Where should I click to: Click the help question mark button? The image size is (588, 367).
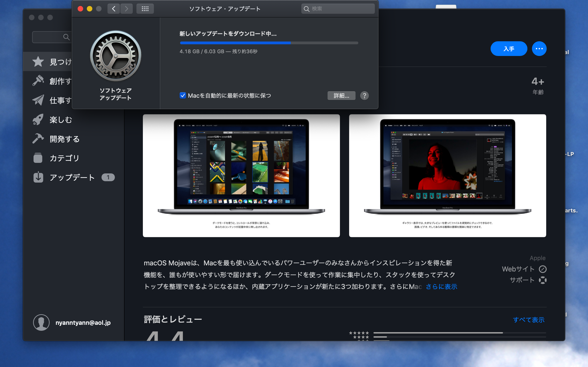(x=364, y=96)
